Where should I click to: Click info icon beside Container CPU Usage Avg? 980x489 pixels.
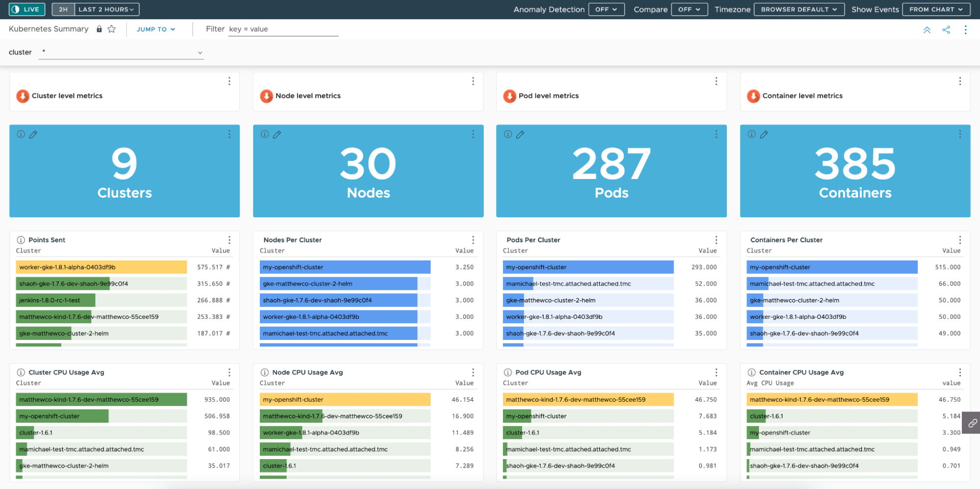752,373
